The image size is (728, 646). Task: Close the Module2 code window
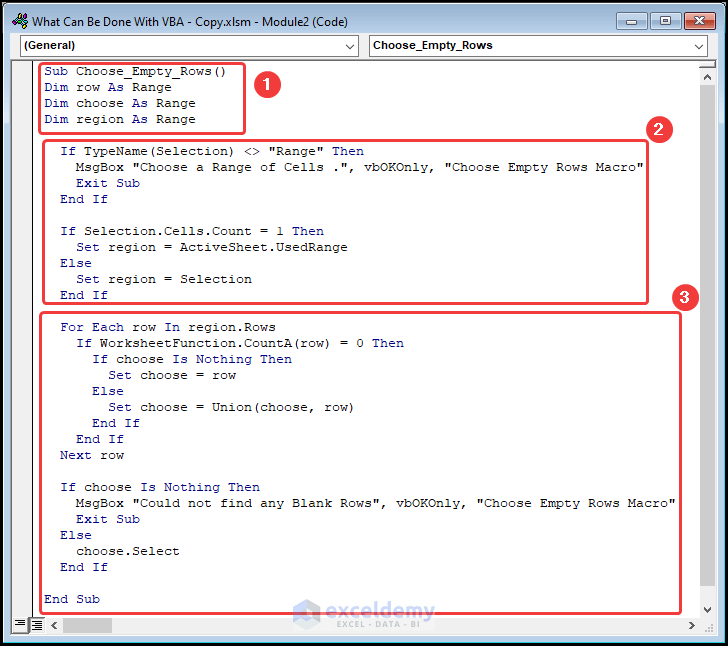[700, 21]
